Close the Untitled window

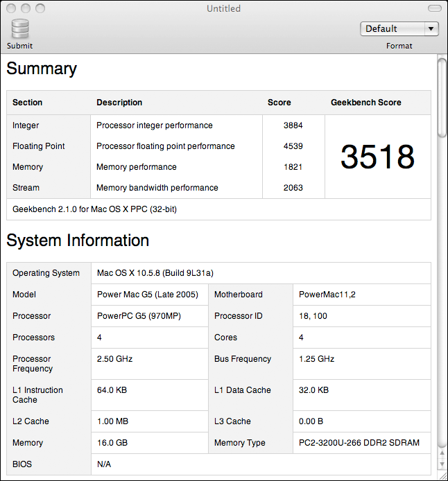click(x=10, y=8)
